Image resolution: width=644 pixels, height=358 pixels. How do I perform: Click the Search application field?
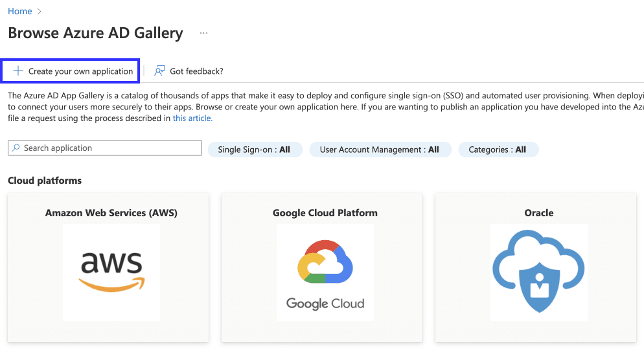click(x=105, y=148)
